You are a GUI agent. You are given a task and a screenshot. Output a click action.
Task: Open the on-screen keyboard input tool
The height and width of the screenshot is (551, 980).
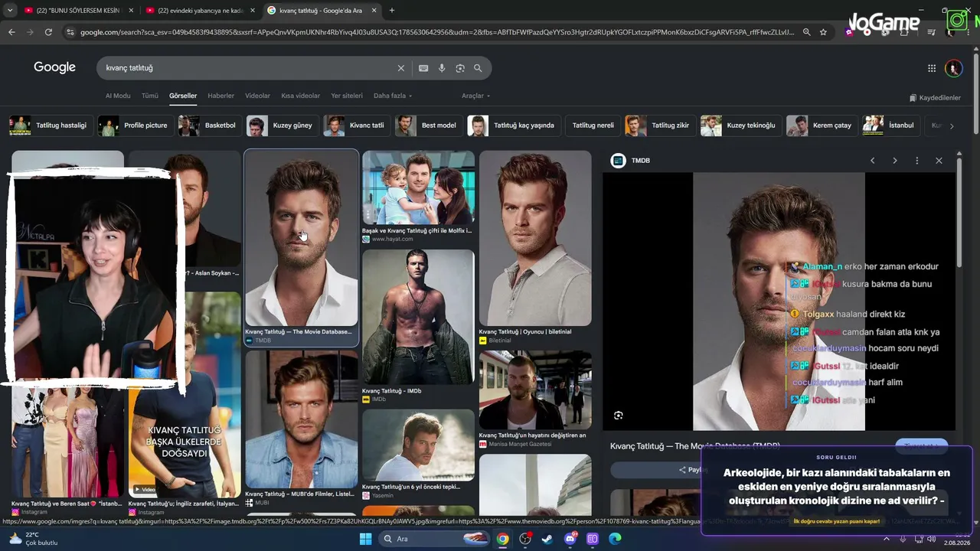pyautogui.click(x=423, y=68)
